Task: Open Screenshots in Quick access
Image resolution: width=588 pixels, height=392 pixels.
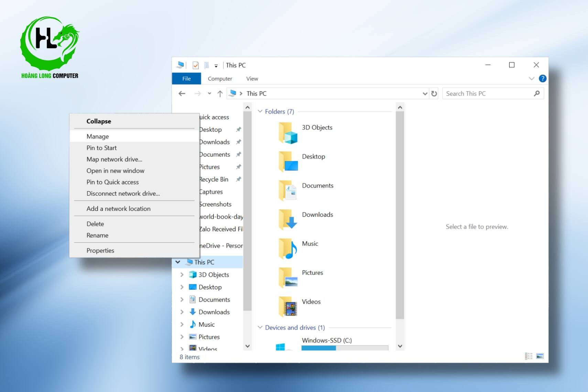Action: pyautogui.click(x=216, y=204)
